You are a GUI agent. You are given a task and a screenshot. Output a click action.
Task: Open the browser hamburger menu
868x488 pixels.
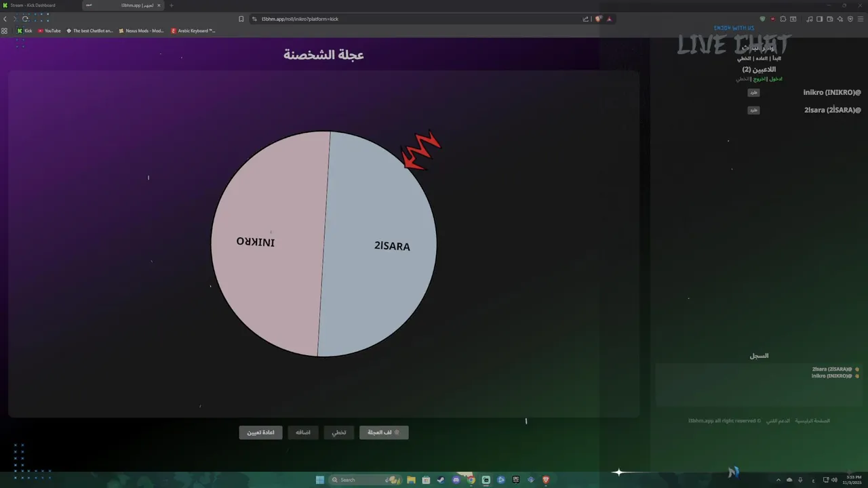pos(861,19)
